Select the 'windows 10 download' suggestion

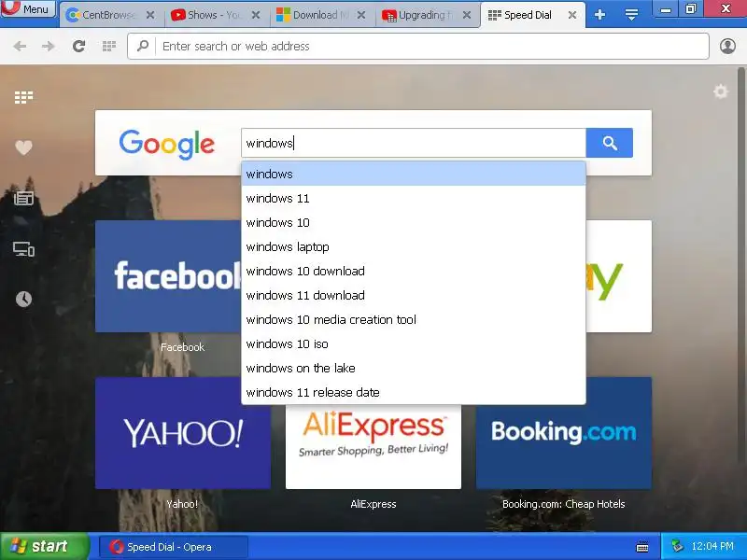[414, 271]
